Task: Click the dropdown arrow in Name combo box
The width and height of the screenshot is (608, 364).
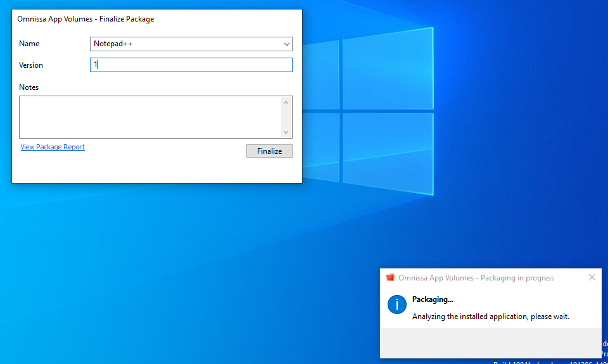Action: click(286, 44)
